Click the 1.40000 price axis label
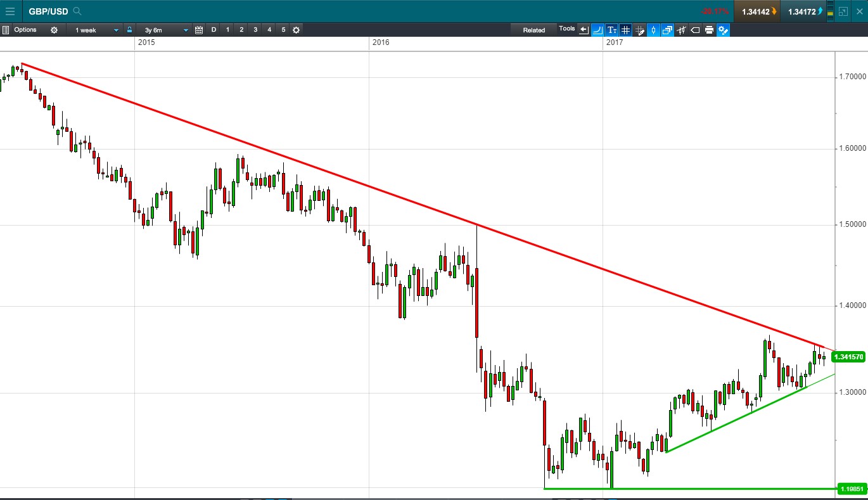This screenshot has height=500, width=868. pos(853,305)
